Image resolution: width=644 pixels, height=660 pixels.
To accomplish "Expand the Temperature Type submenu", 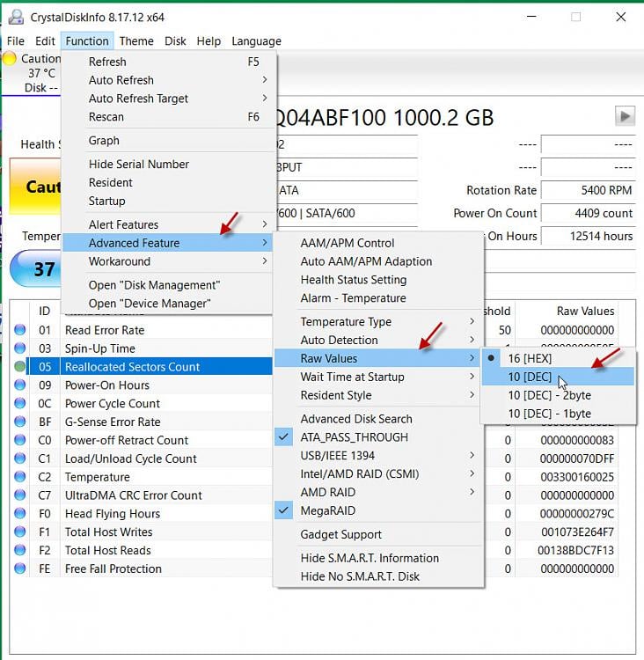I will pyautogui.click(x=378, y=321).
